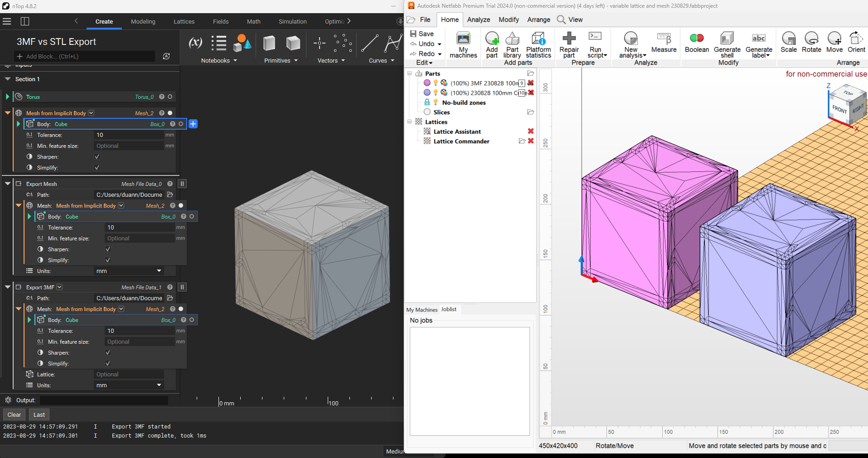Open the Analyze menu tab in Netfabb

click(x=479, y=19)
